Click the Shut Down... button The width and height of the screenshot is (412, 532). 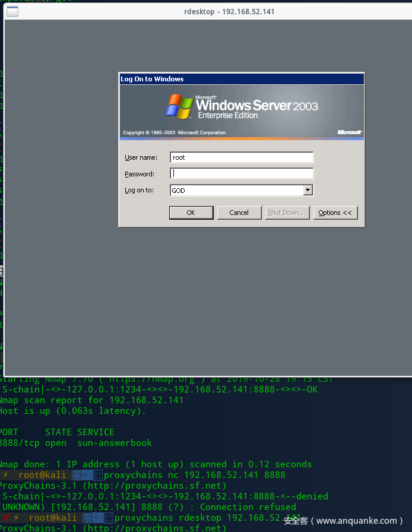point(287,213)
